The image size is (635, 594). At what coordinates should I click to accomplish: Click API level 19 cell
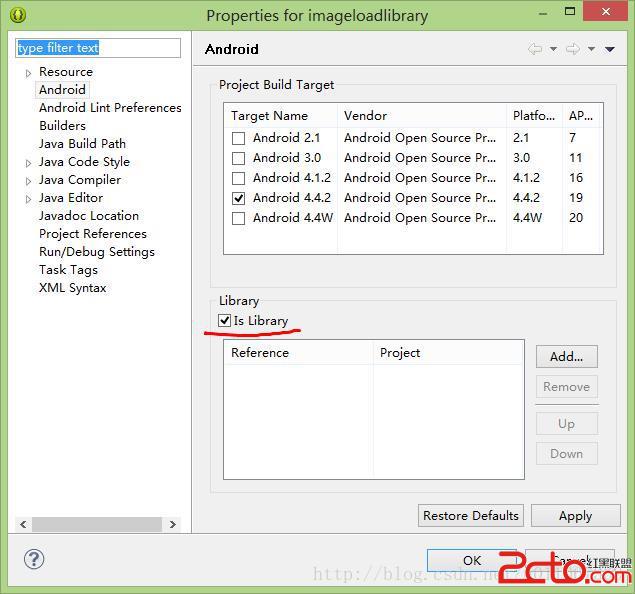[x=576, y=198]
